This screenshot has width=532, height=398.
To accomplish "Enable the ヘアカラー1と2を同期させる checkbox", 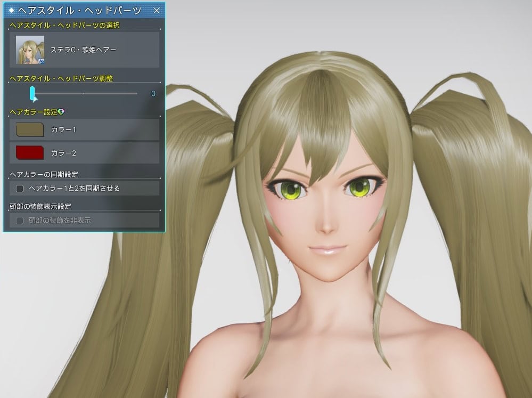I will click(21, 188).
